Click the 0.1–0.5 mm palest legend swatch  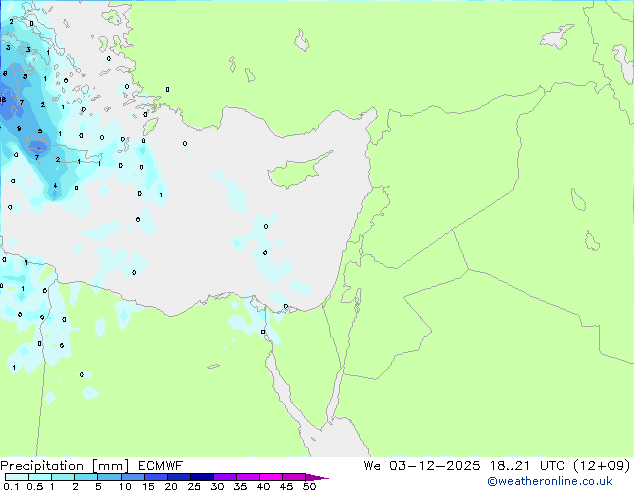tap(17, 477)
